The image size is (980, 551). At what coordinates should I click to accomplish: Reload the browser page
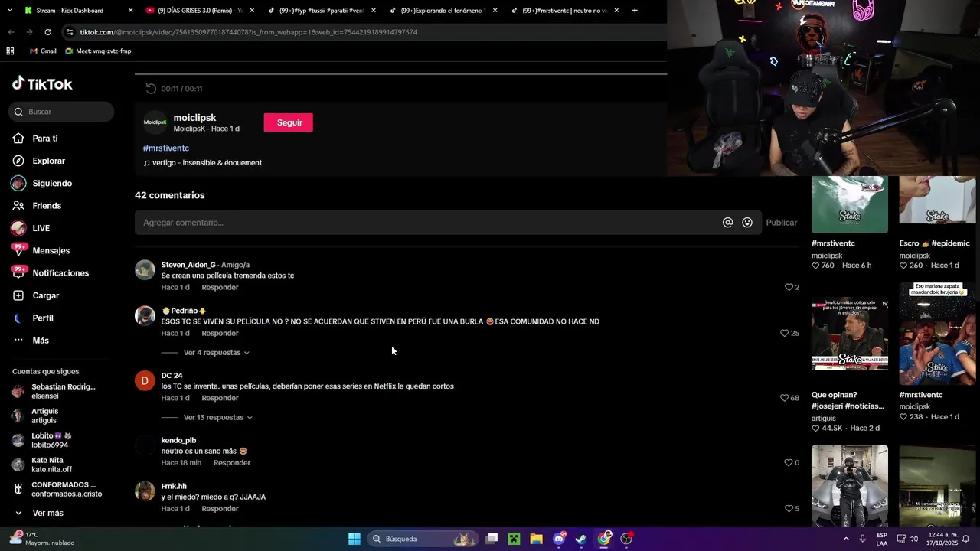click(x=47, y=32)
